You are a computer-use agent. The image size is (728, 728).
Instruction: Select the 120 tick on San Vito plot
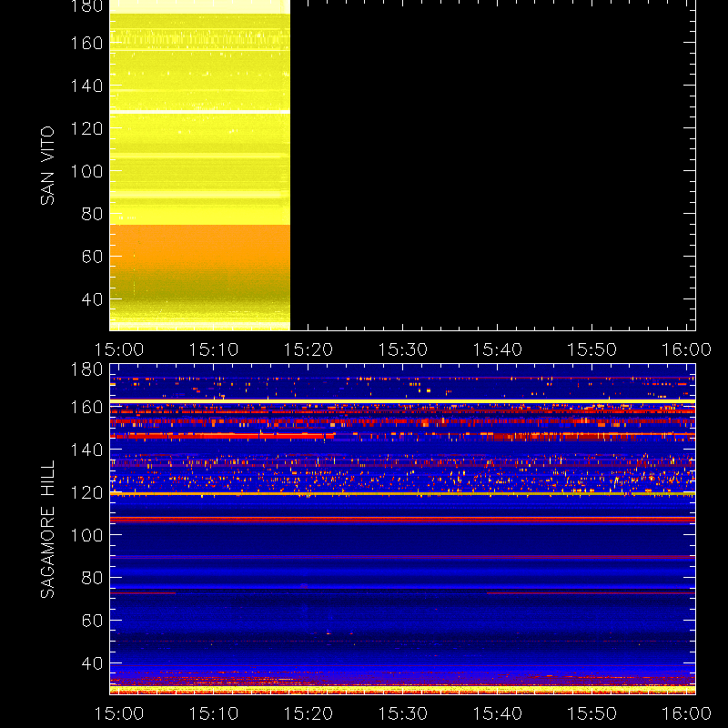pyautogui.click(x=86, y=128)
